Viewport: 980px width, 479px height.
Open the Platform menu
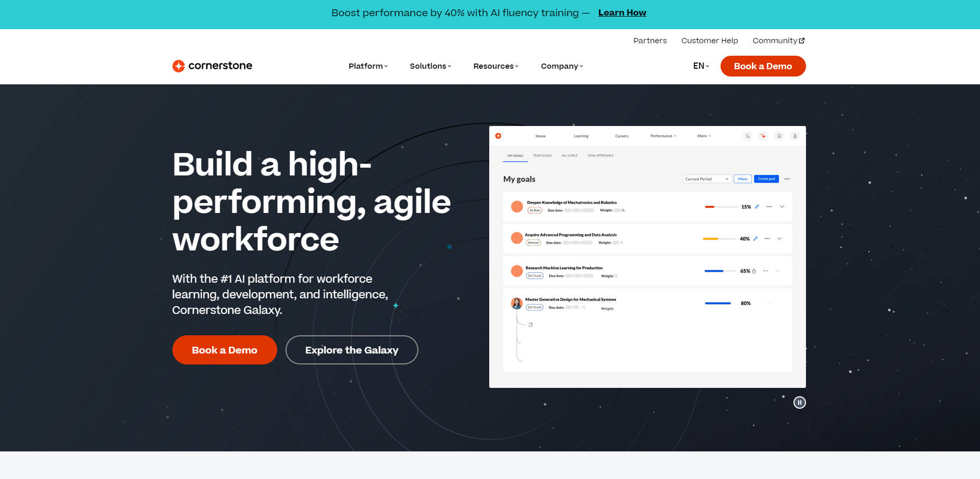coord(368,66)
